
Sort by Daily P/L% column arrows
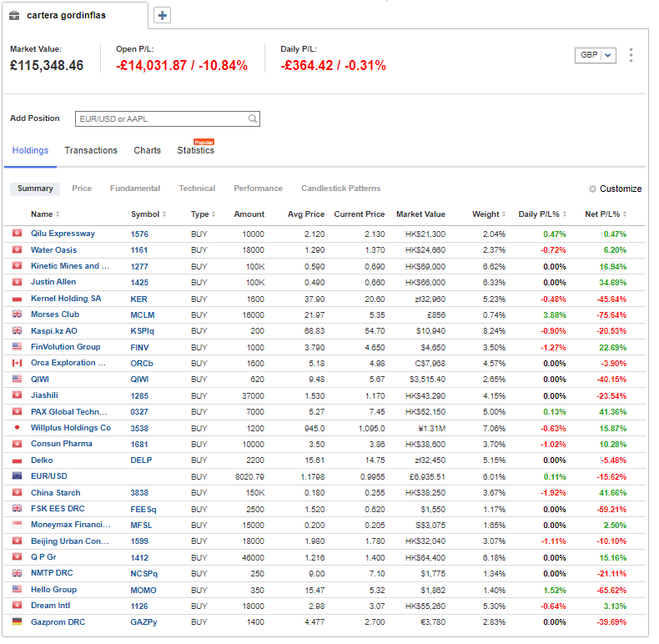pos(565,214)
